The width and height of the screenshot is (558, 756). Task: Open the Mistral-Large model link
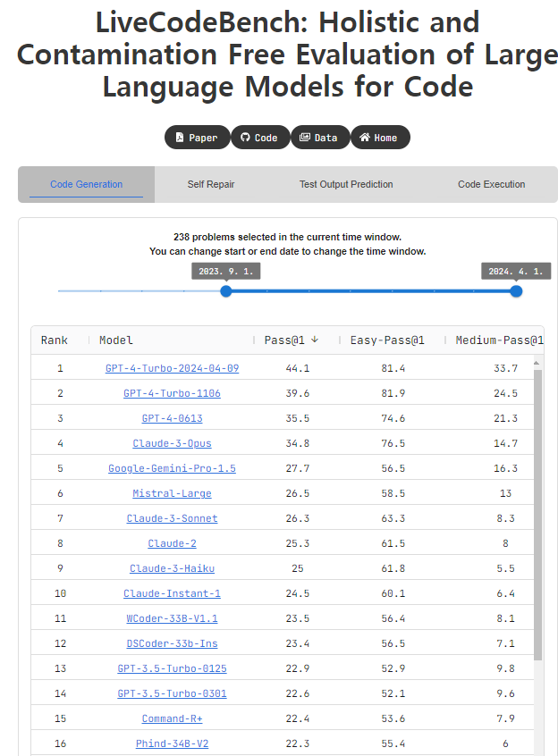173,493
